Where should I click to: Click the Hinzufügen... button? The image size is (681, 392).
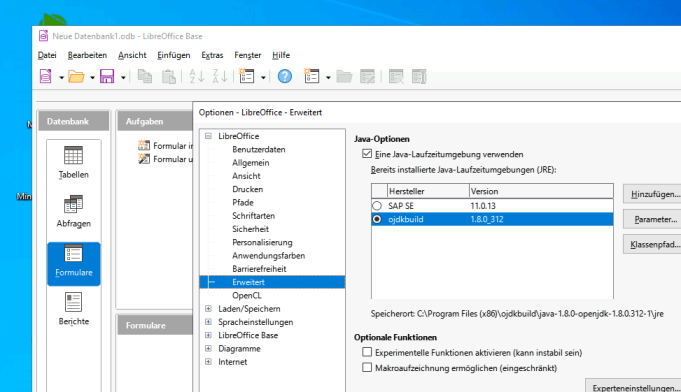click(x=654, y=194)
